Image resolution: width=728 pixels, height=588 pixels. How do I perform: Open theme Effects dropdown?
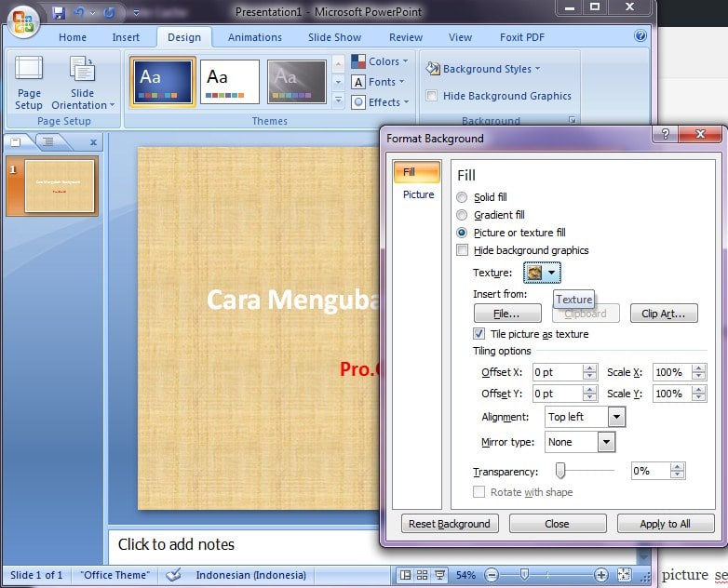point(380,102)
